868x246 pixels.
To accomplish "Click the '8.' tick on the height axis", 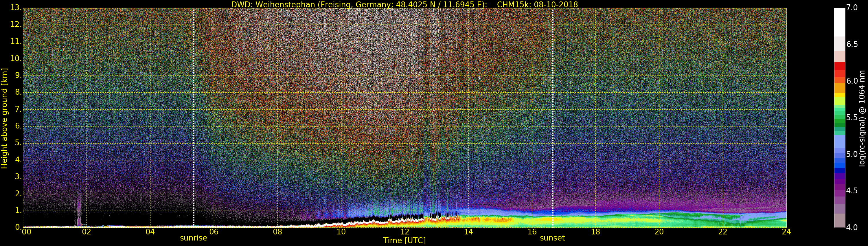I will [18, 92].
